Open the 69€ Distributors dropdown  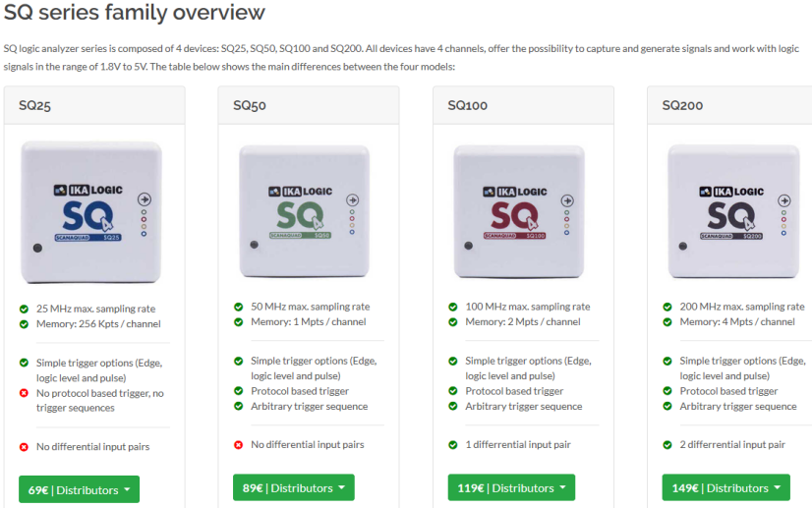(x=80, y=489)
